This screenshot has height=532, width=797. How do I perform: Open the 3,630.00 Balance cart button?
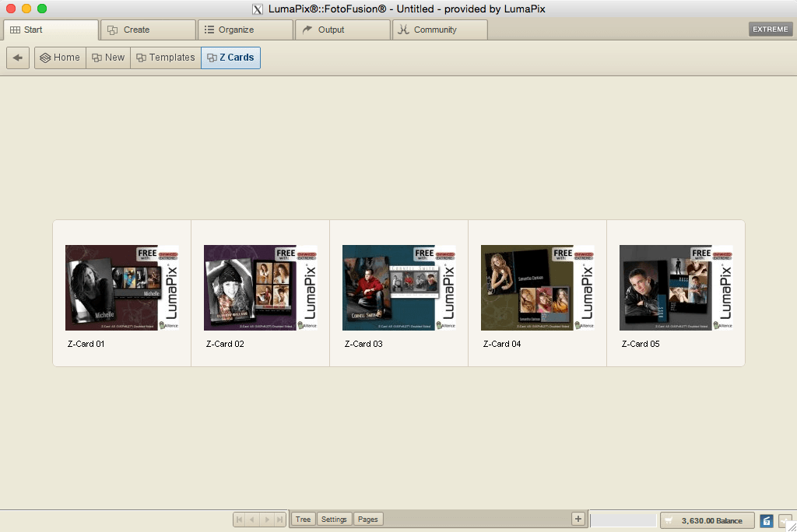coord(707,520)
